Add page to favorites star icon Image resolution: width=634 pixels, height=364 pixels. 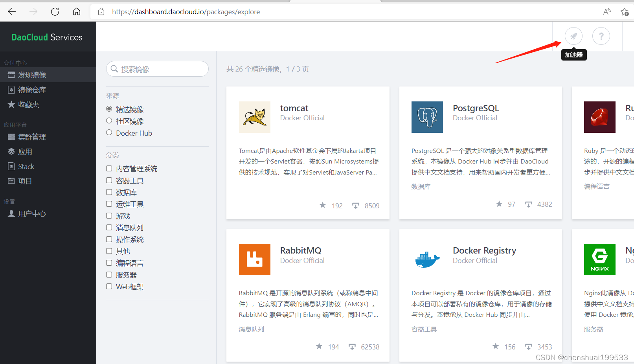(625, 12)
